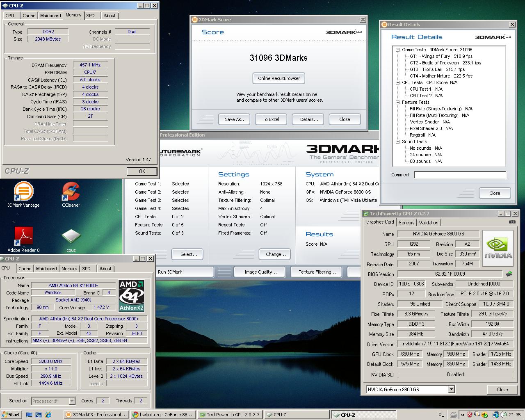Select GT3 - Troll's Lair result

(437, 69)
